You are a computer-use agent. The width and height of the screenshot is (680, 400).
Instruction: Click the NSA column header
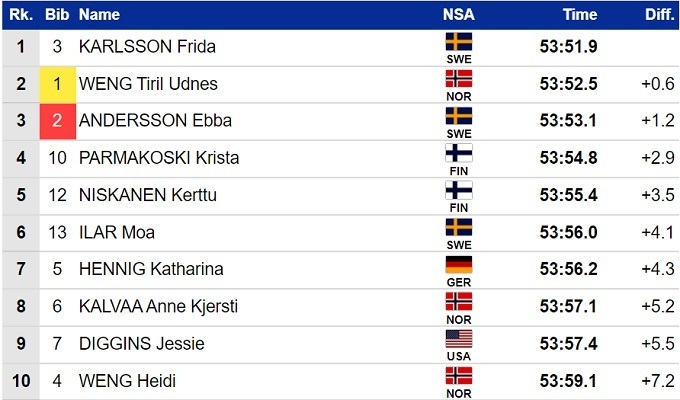459,15
